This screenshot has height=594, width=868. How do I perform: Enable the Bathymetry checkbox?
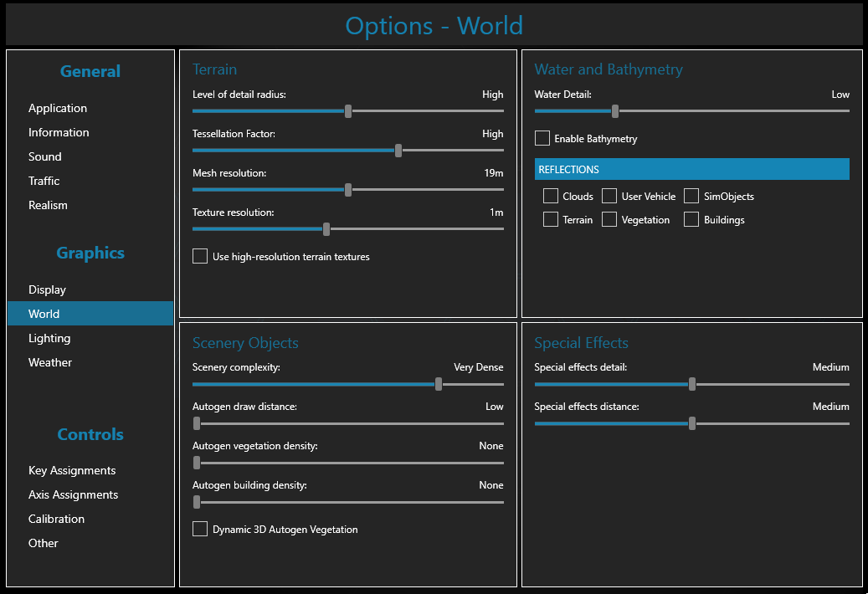(x=542, y=138)
